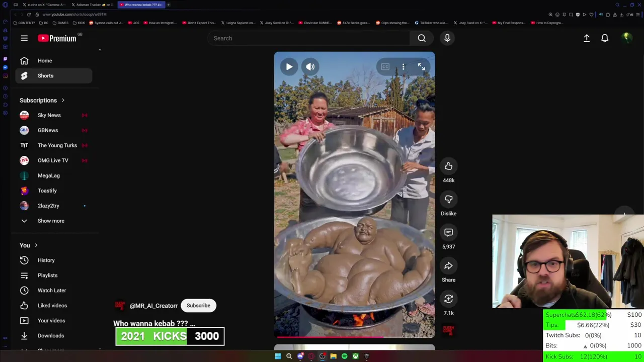Mute the Short's volume
Screen dimensions: 644x362
[310, 66]
